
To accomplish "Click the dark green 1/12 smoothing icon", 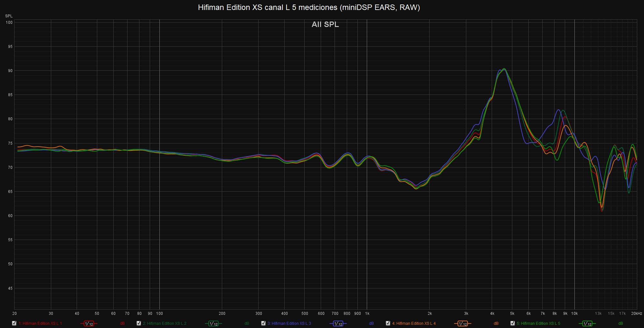I will 213,323.
